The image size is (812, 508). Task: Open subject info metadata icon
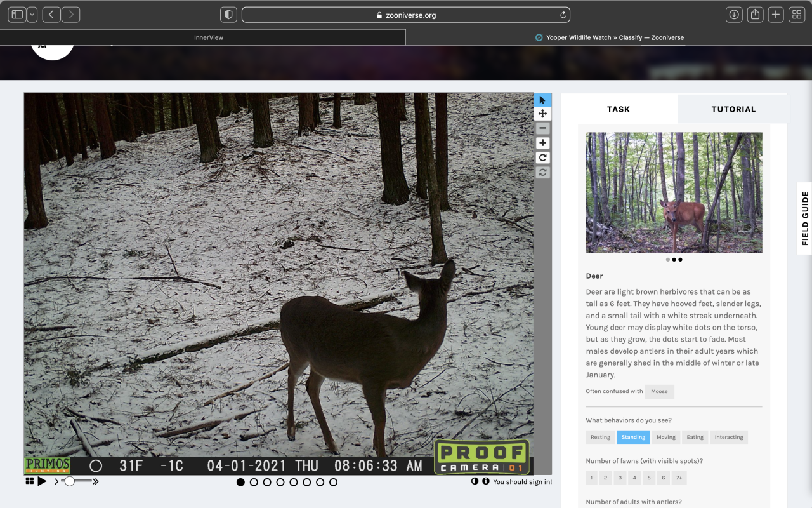click(486, 481)
